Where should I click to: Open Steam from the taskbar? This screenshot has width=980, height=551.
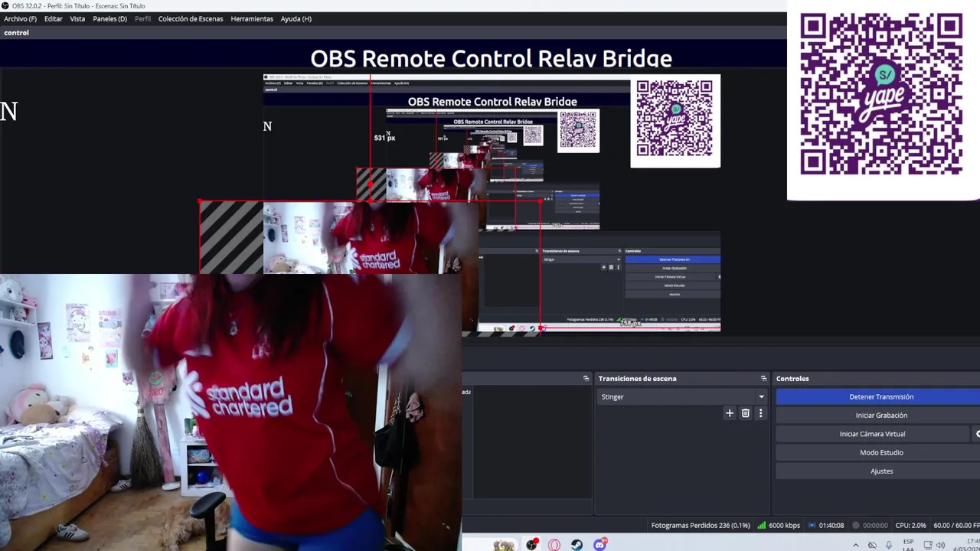[577, 545]
